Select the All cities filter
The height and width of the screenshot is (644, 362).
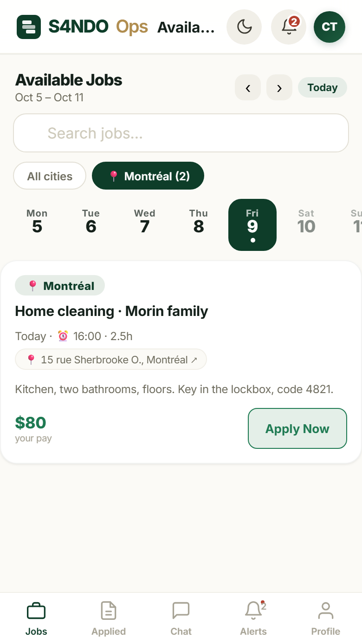tap(50, 176)
